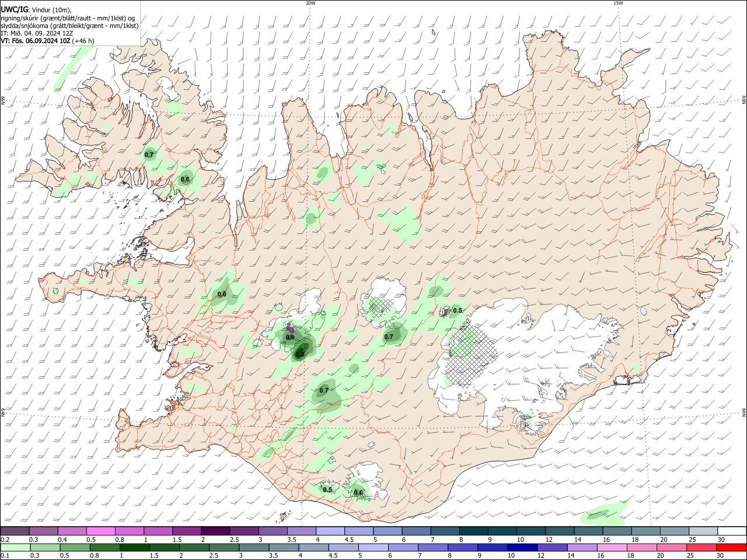
Task: Click the 'UWC/IG: Vindur (10m)' title text
Action: pos(36,9)
